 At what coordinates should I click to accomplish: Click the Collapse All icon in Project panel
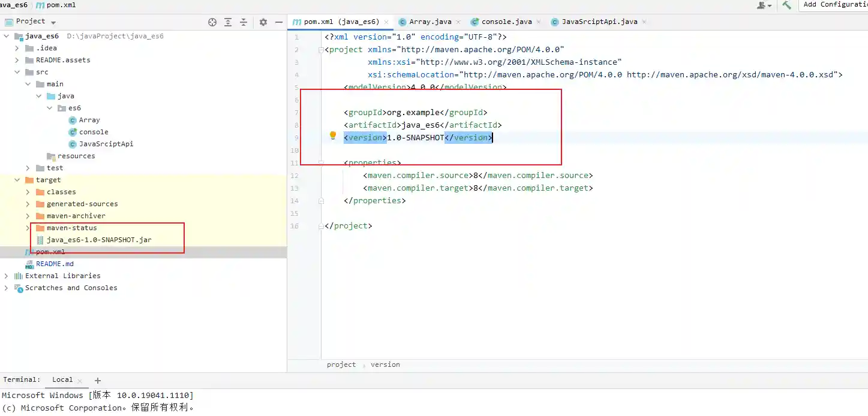(x=244, y=22)
